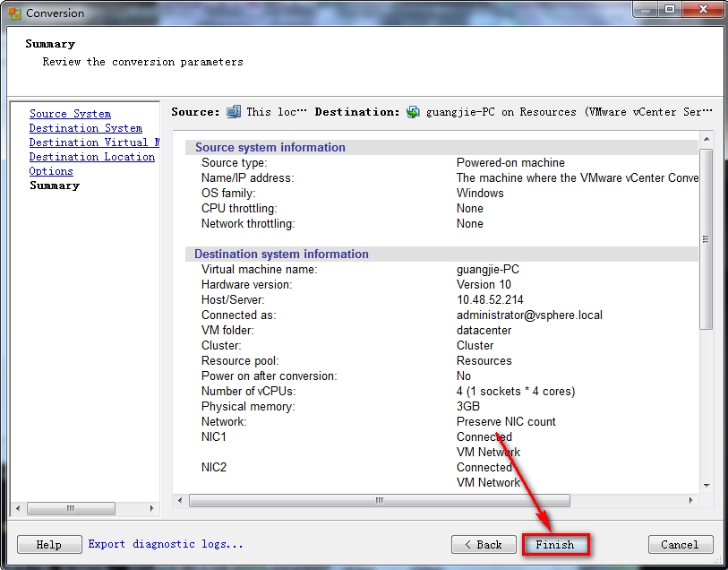Maximize the Conversion window
This screenshot has height=570, width=728.
click(670, 9)
